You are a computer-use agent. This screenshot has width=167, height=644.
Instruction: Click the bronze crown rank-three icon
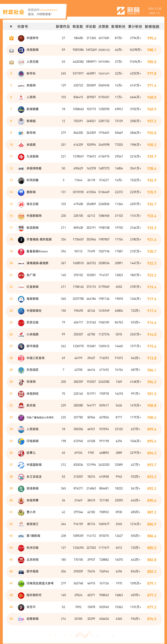tap(11, 62)
